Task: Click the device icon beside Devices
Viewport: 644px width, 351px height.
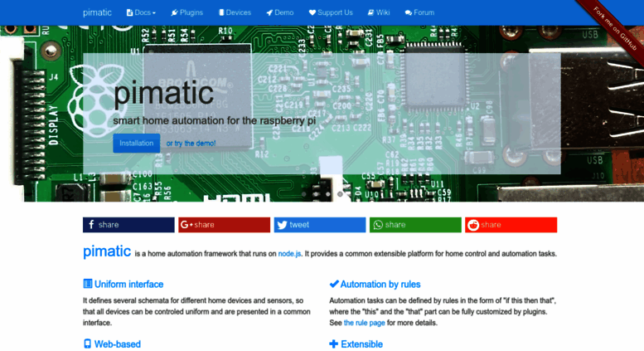Action: pyautogui.click(x=221, y=12)
